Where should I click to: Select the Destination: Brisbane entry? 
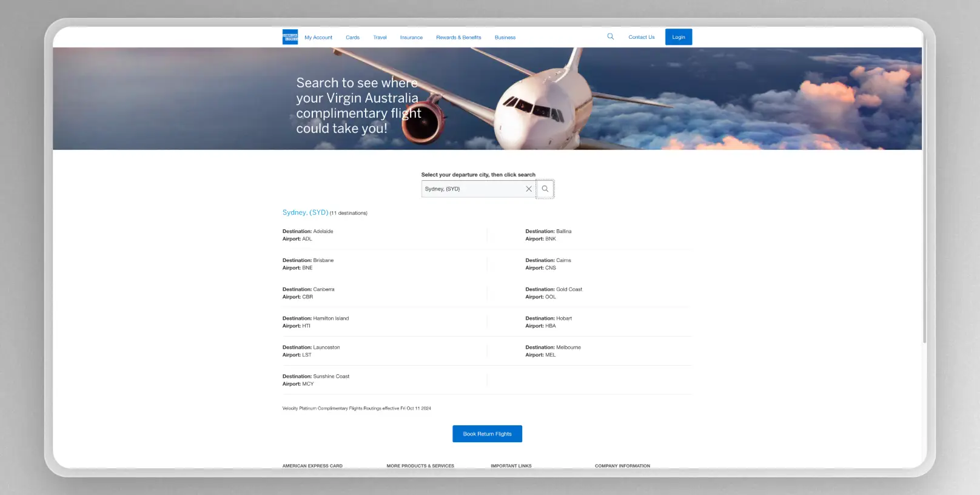click(308, 260)
